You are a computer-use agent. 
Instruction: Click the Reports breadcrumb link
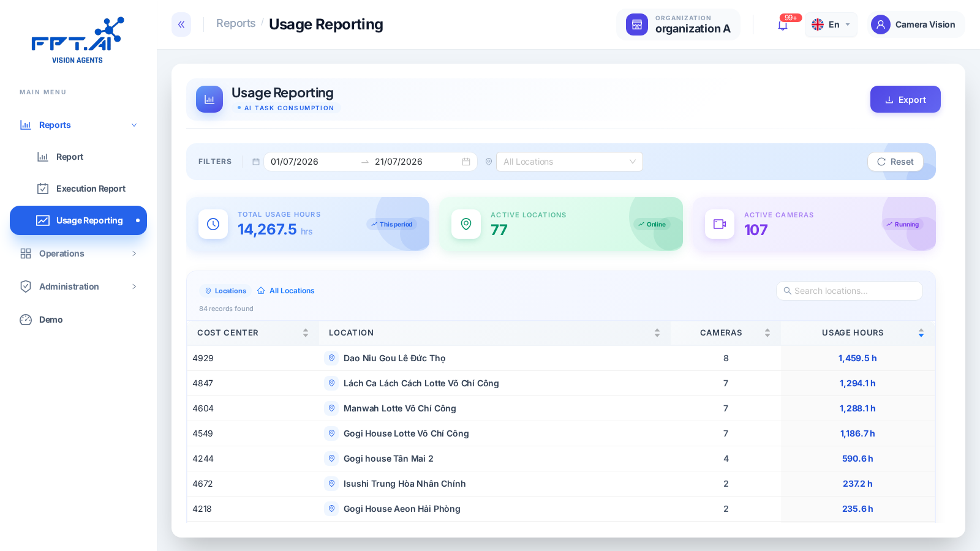tap(236, 23)
